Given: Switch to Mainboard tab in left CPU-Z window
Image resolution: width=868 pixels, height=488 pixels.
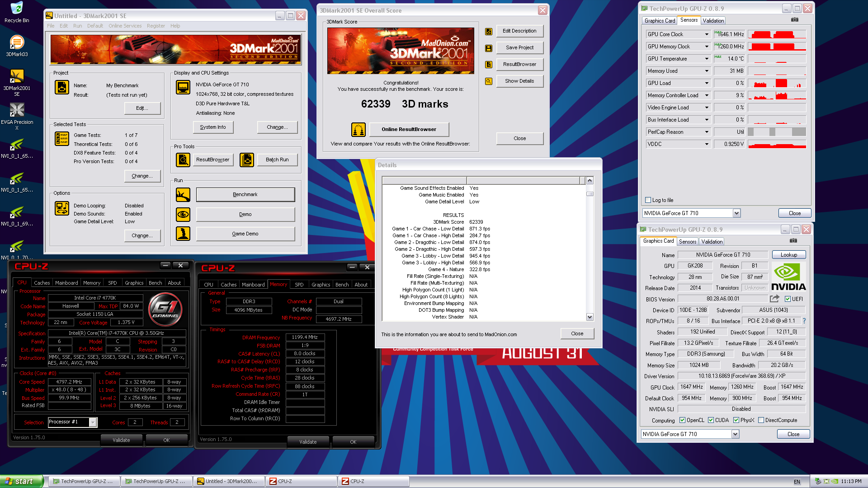Looking at the screenshot, I should [66, 283].
